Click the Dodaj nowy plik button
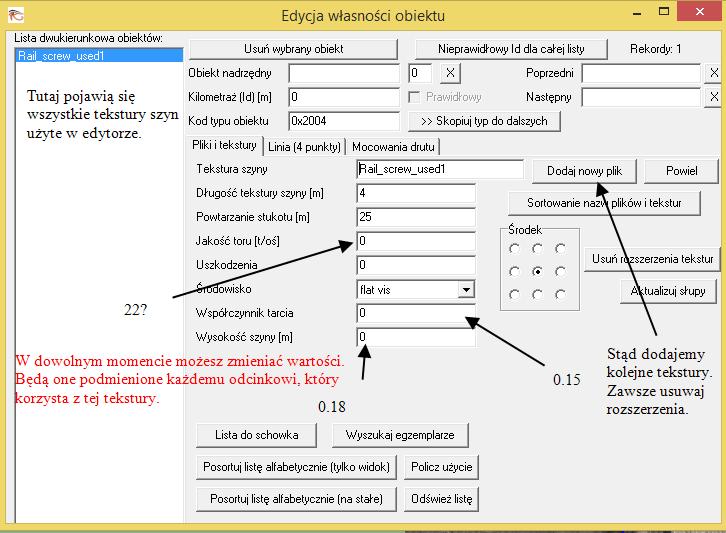Image resolution: width=726 pixels, height=533 pixels. [584, 171]
